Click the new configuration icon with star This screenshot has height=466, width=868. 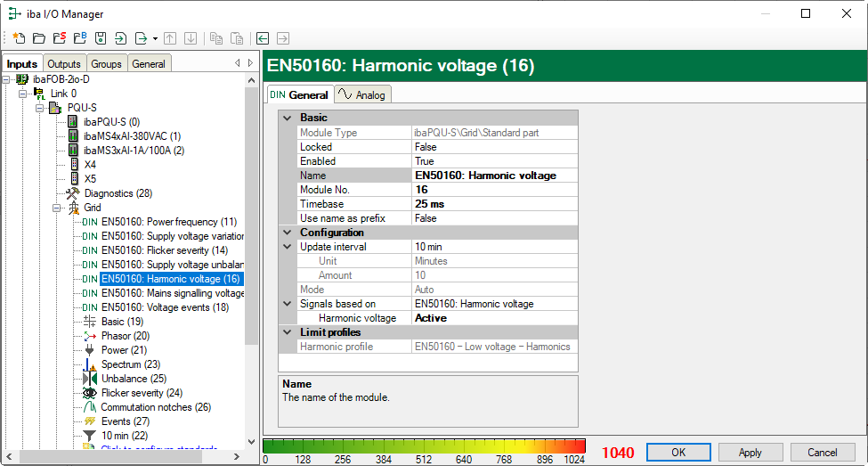pos(18,38)
